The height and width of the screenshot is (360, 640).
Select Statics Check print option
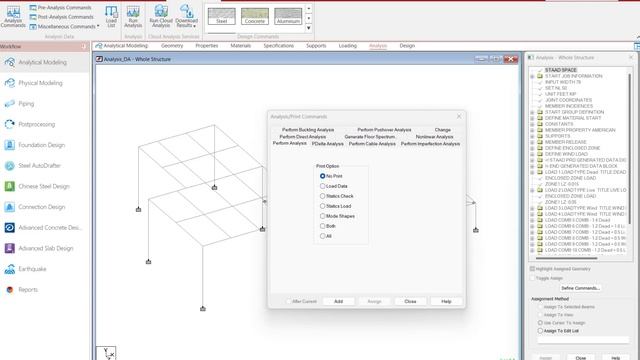click(322, 196)
